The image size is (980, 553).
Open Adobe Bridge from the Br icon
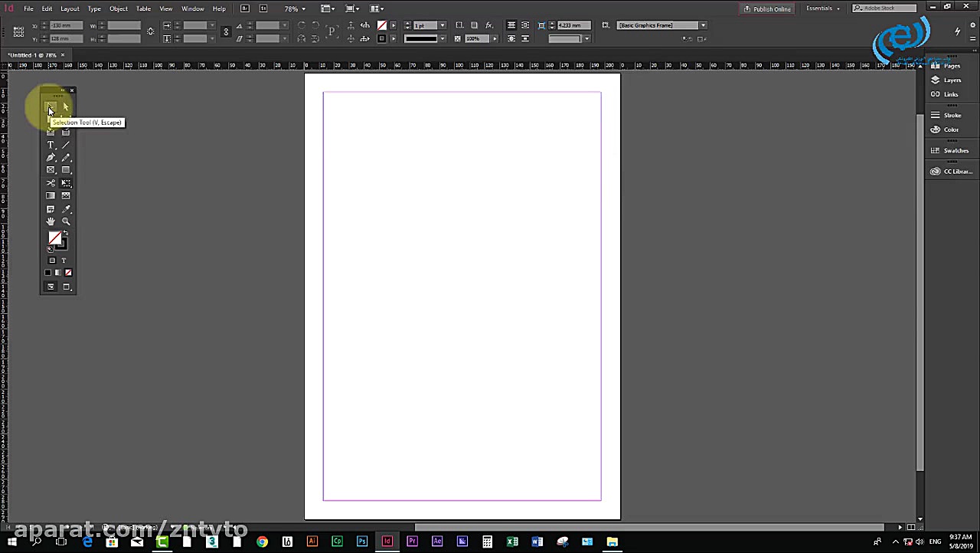click(245, 8)
